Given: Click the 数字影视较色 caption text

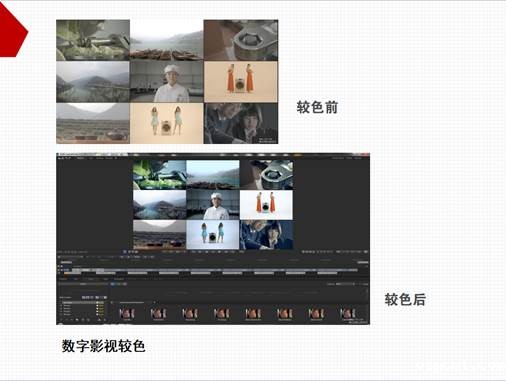Looking at the screenshot, I should pyautogui.click(x=103, y=346).
